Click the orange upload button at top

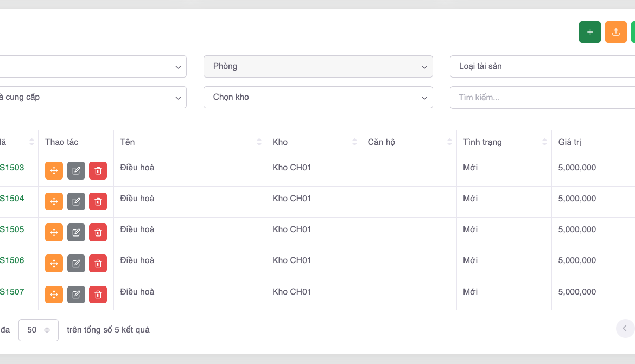pos(615,32)
